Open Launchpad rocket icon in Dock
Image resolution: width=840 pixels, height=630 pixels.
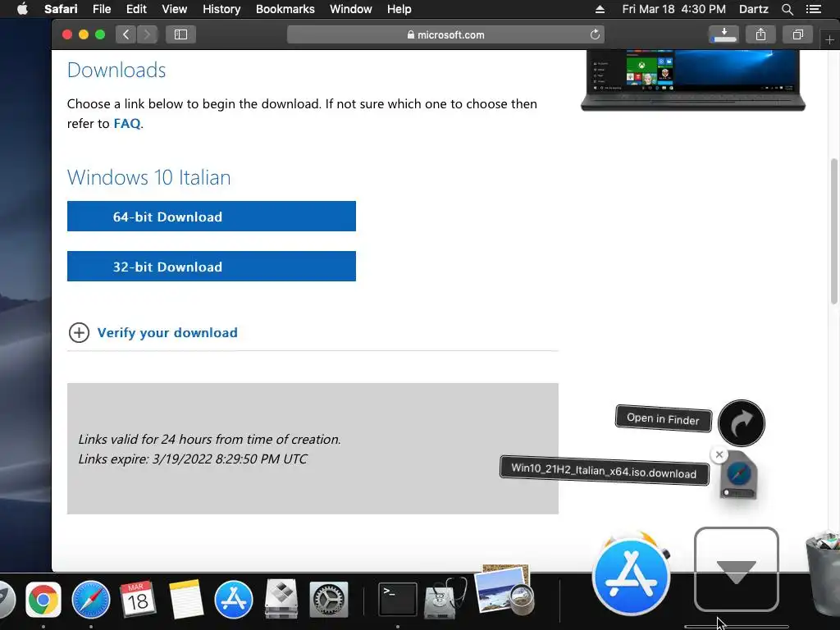7,599
